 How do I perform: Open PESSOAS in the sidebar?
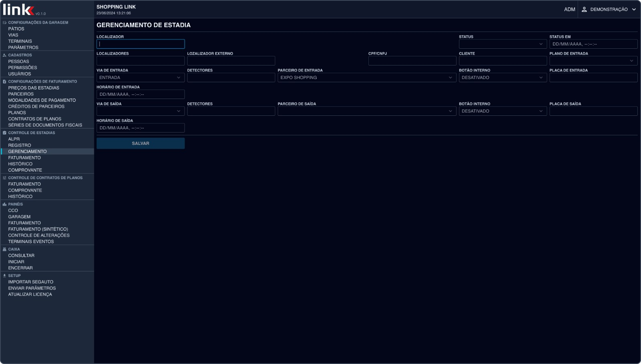19,61
